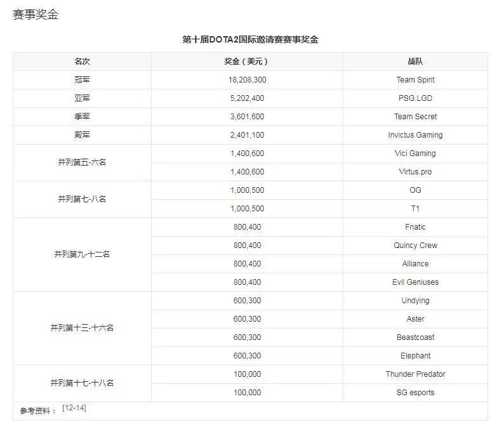Select the 季军 rank cell
This screenshot has width=504, height=432.
tap(82, 116)
